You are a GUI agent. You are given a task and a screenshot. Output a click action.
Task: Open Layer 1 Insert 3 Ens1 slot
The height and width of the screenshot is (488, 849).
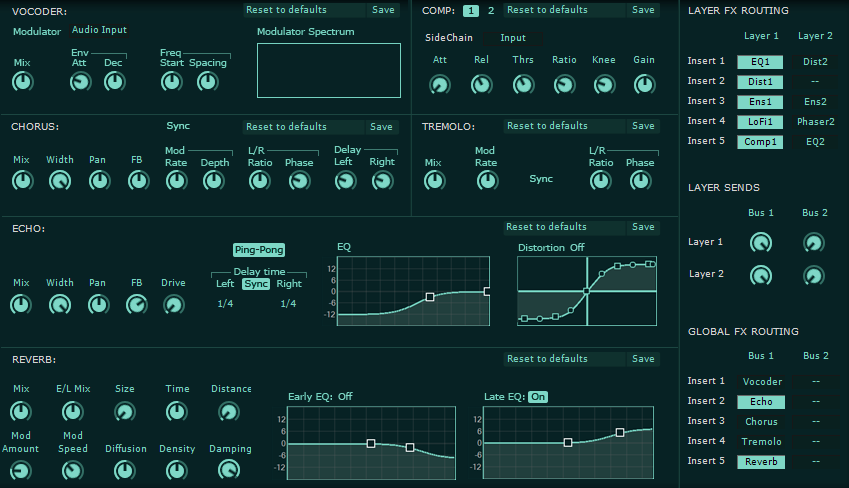pos(760,102)
